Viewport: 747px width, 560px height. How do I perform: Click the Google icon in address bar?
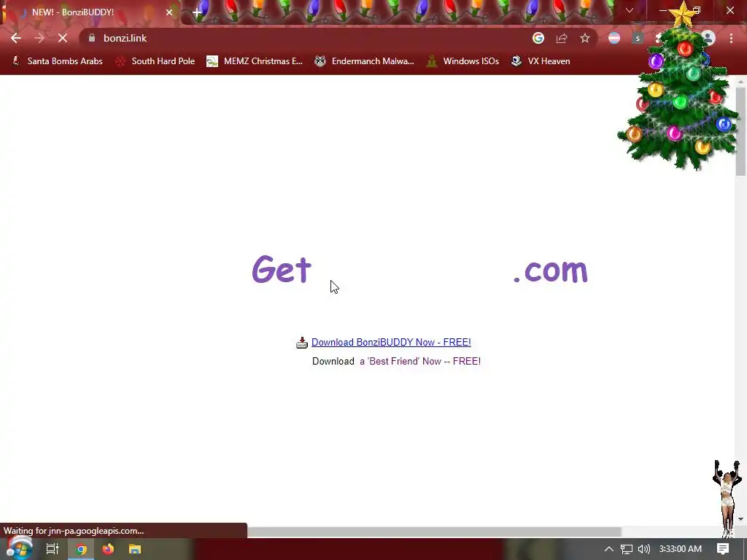(538, 38)
